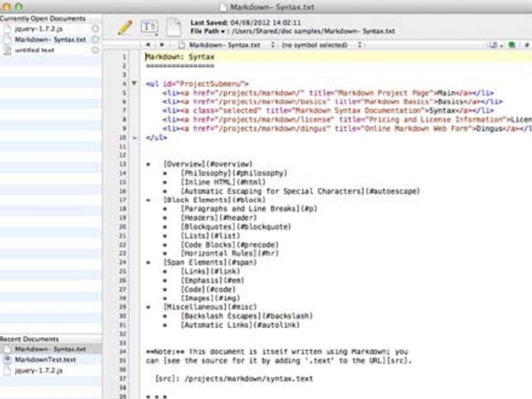
Task: Select untitled text in open documents list
Action: (35, 50)
